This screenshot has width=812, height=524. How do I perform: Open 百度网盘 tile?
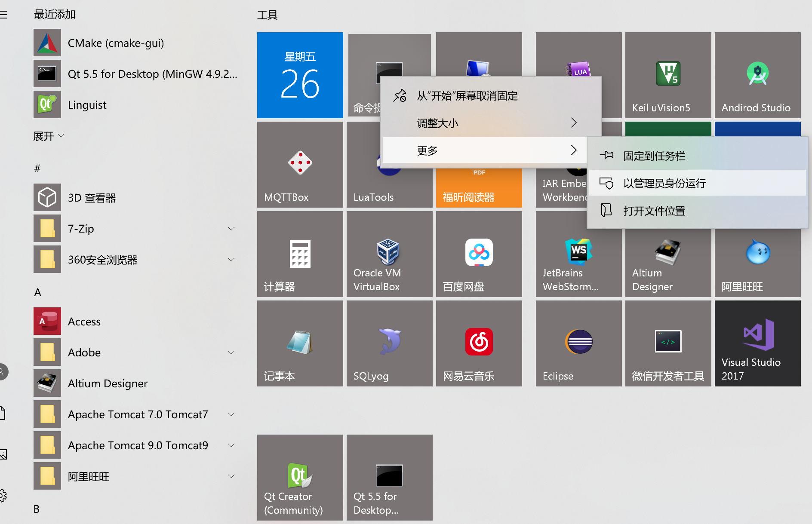click(479, 254)
